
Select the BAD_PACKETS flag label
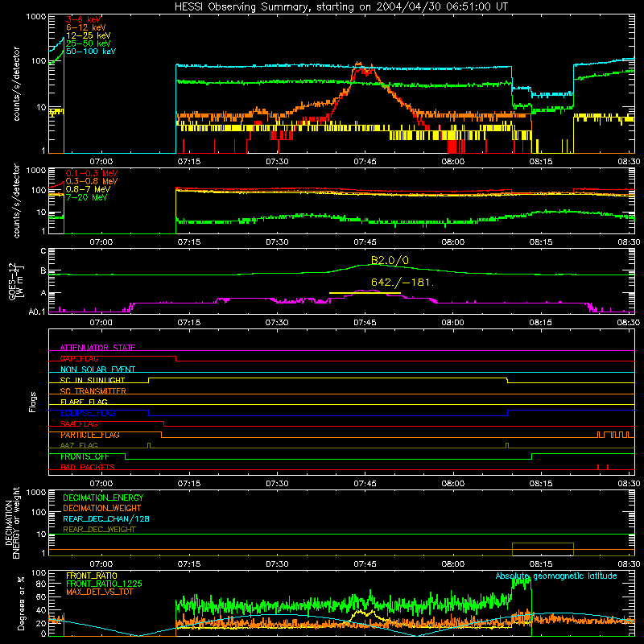pyautogui.click(x=88, y=467)
